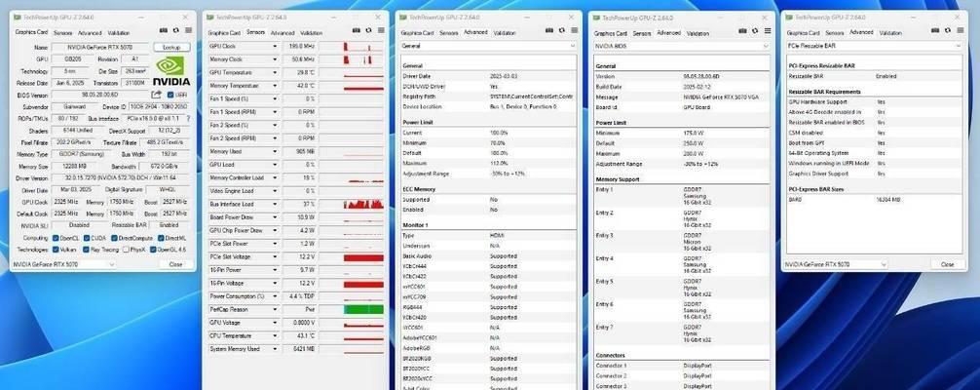Open Advanced tab in Sensors window
The image size is (980, 390).
coord(283,32)
